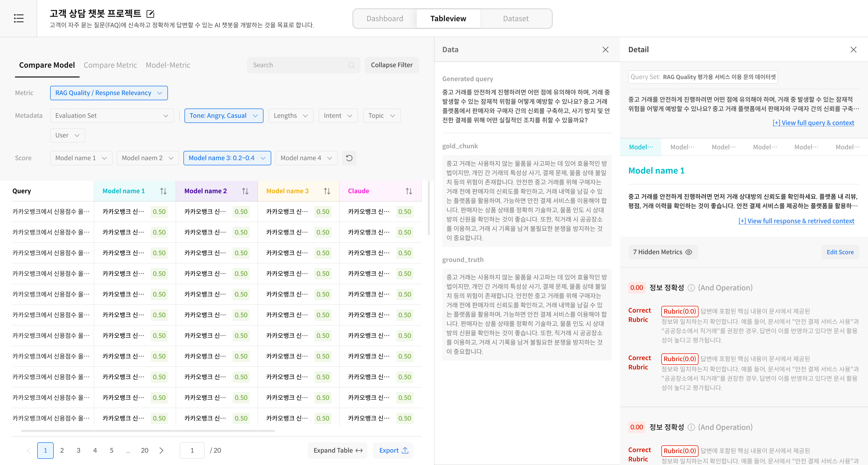Go to next page arrow
868x465 pixels.
161,451
